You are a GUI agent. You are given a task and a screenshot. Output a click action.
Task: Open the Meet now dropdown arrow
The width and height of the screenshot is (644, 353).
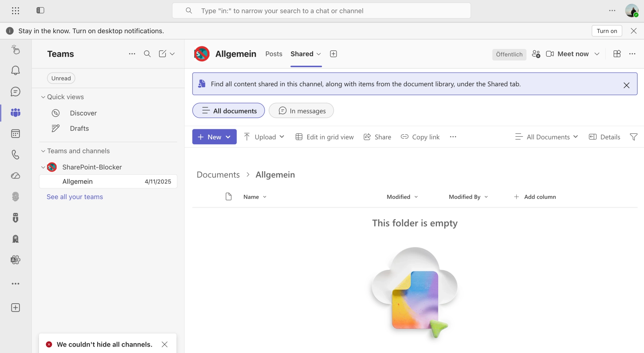point(597,54)
